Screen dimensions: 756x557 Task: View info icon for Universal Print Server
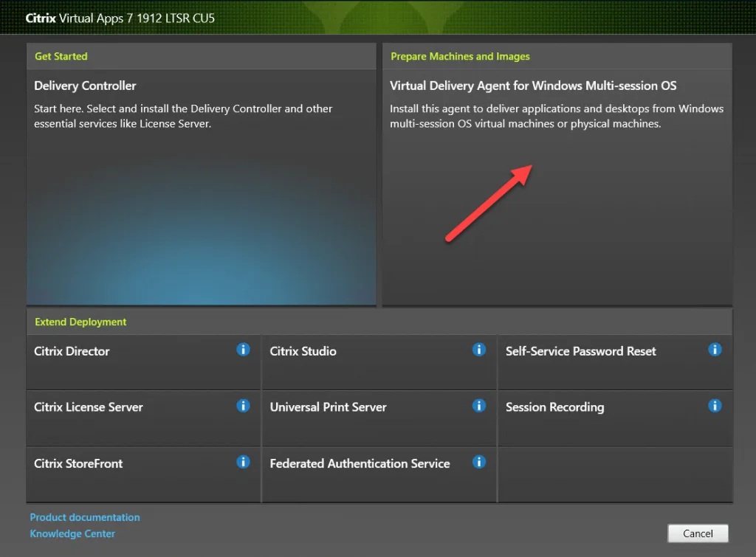(x=478, y=406)
